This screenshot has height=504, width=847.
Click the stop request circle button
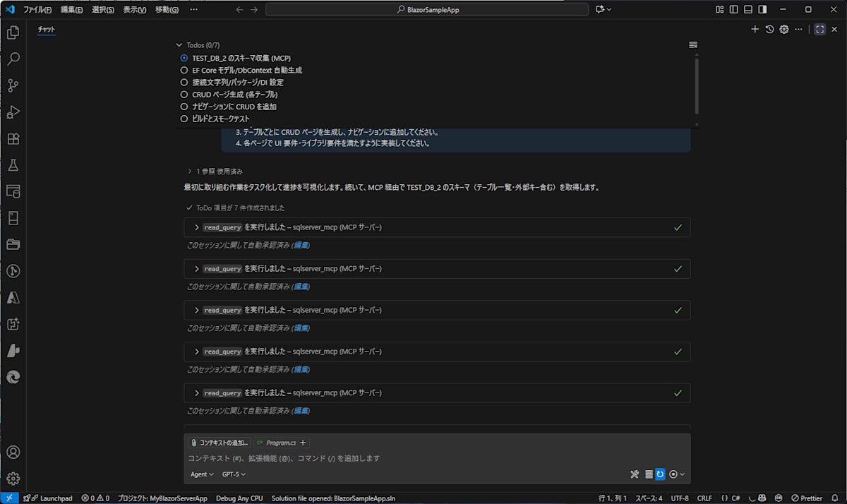point(673,474)
